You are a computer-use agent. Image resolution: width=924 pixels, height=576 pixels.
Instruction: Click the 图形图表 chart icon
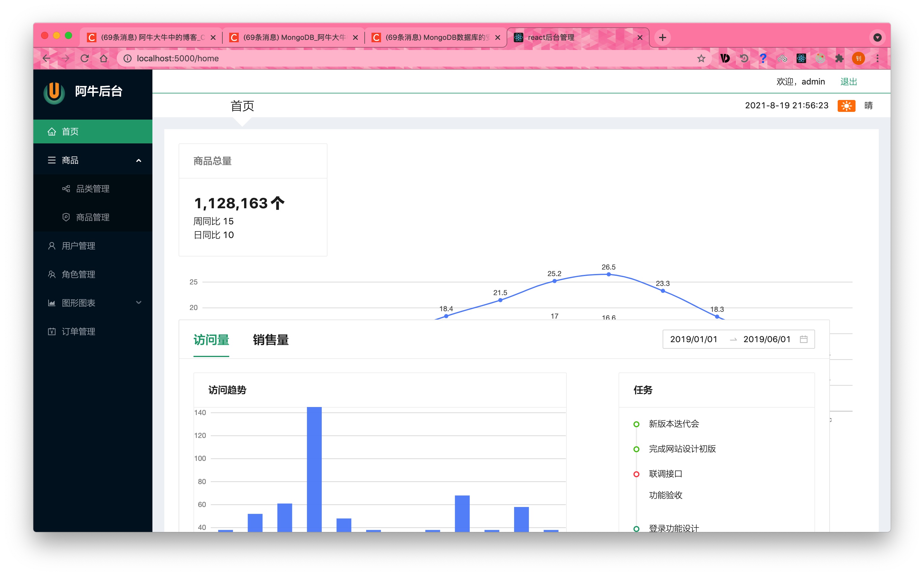click(x=52, y=303)
